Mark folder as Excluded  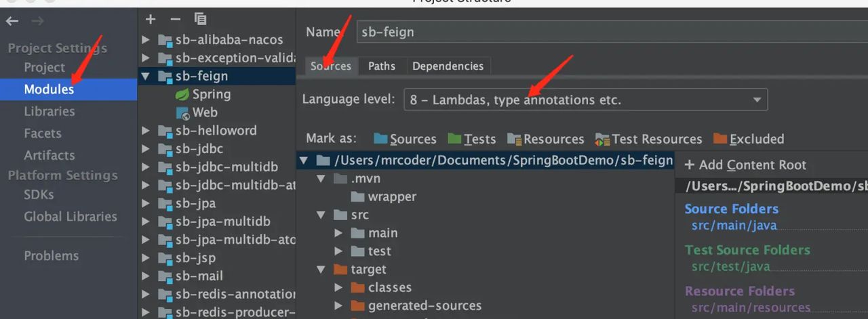(x=749, y=139)
